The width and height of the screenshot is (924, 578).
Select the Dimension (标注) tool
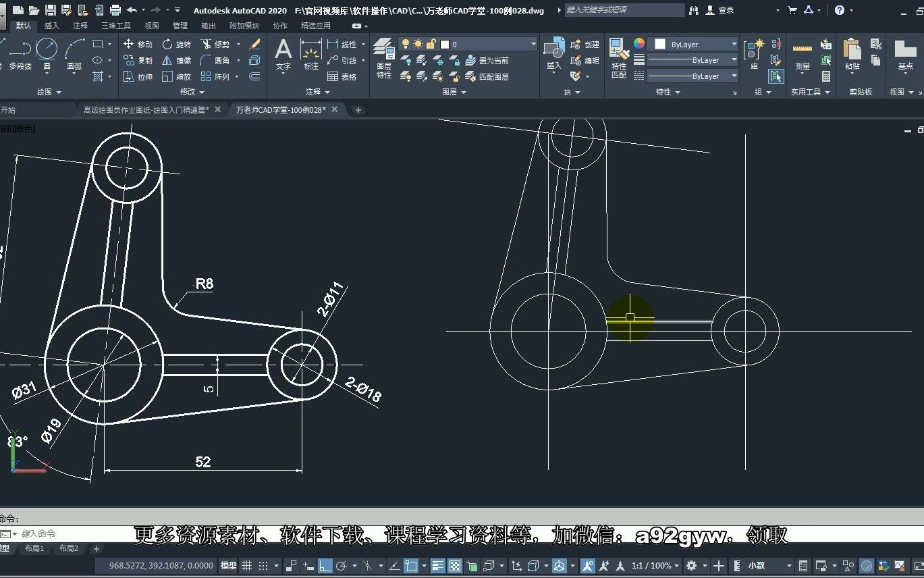(311, 54)
